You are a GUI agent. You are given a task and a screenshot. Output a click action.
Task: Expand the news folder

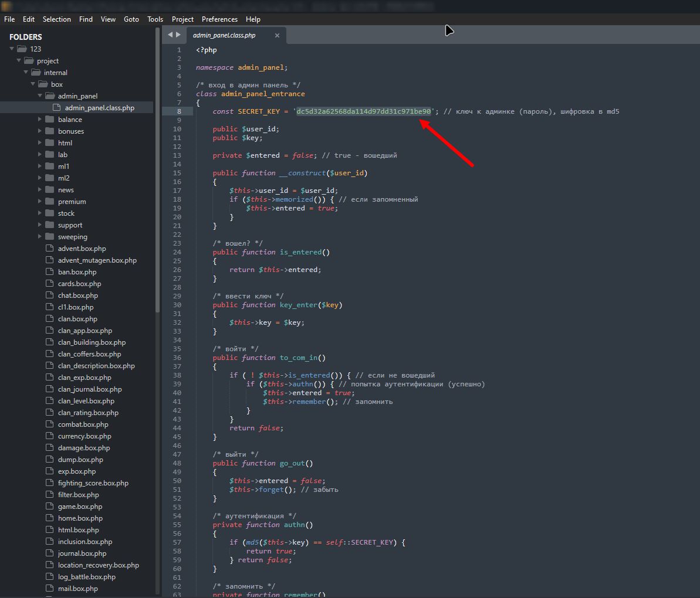(x=40, y=190)
